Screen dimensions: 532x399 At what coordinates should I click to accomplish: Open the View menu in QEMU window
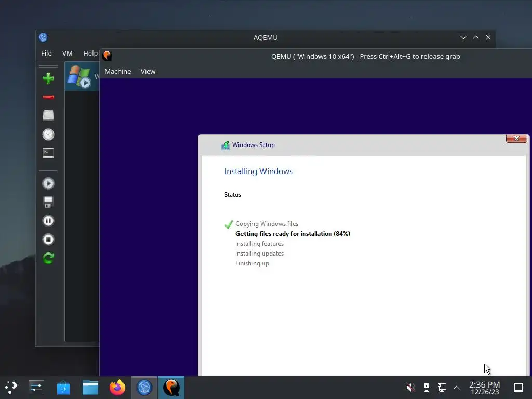148,71
